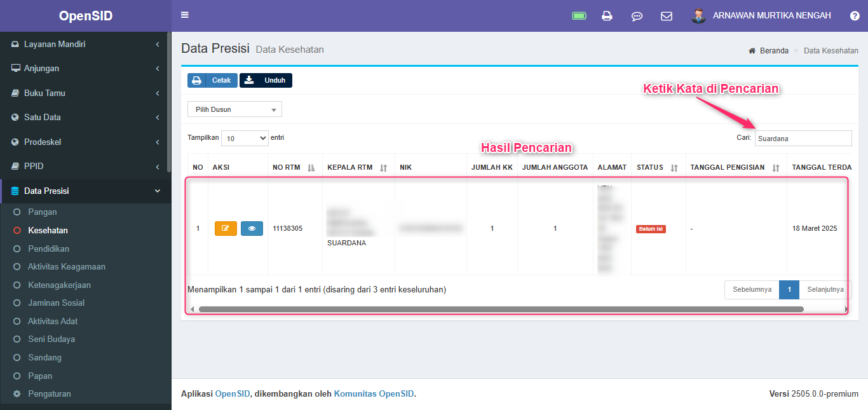Click the user avatar picture in header
Screen dimensions: 868x410
click(x=698, y=16)
